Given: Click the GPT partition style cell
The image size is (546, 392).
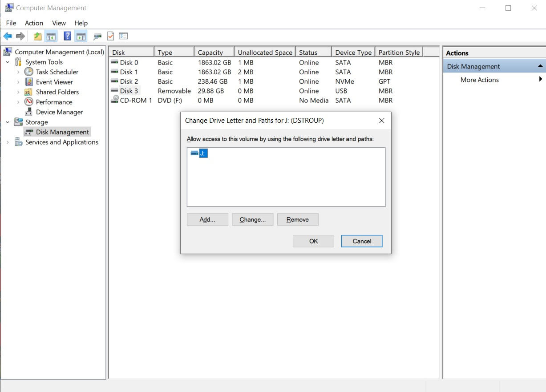Looking at the screenshot, I should pyautogui.click(x=384, y=81).
